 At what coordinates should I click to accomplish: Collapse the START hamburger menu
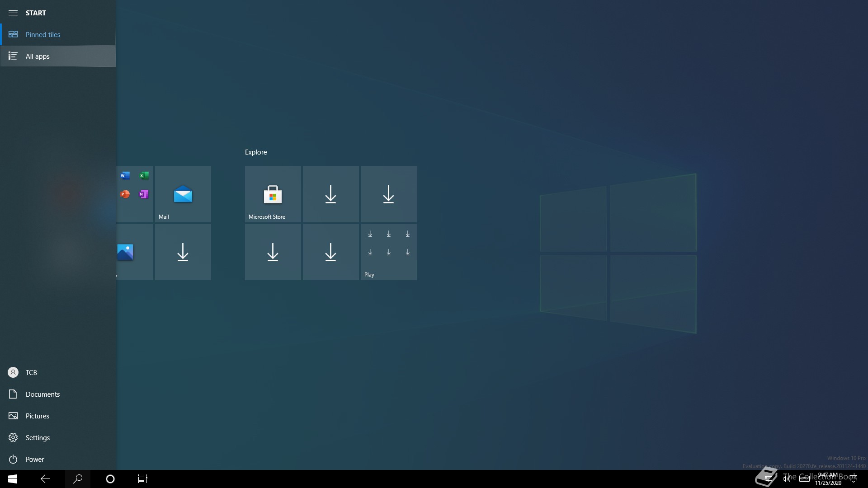pyautogui.click(x=13, y=13)
